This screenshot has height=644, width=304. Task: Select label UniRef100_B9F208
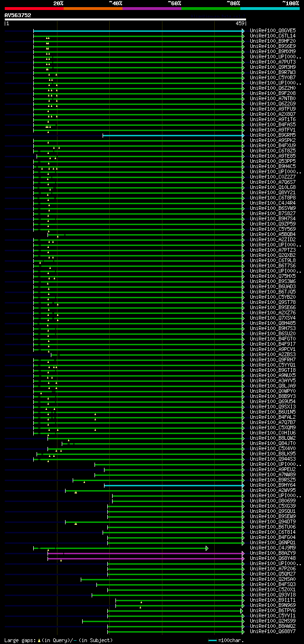pos(273,93)
